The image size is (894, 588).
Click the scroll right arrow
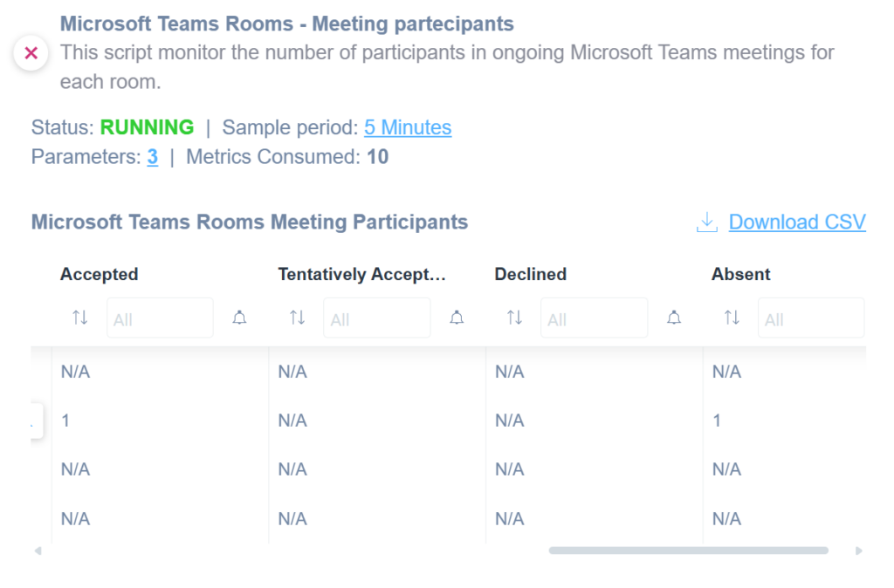click(859, 550)
